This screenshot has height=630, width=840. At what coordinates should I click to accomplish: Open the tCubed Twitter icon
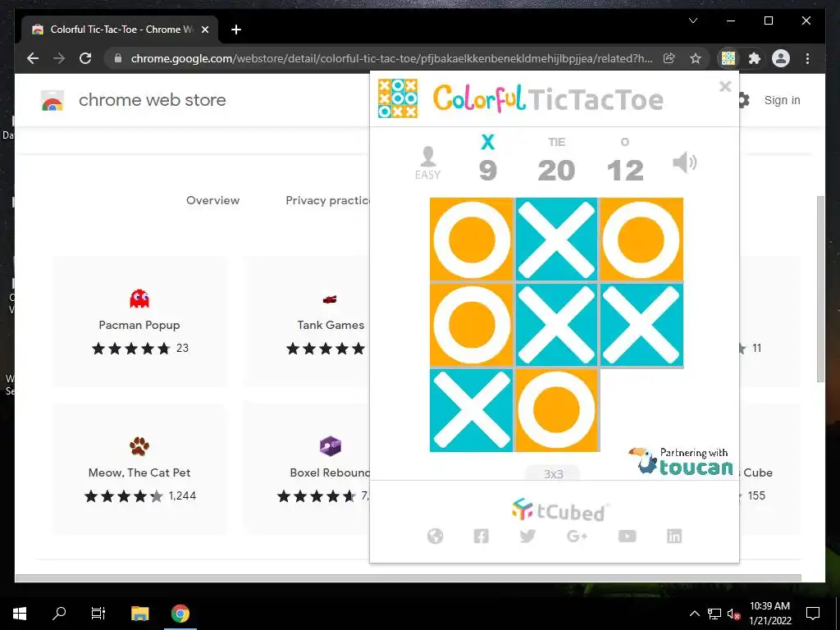coord(527,536)
